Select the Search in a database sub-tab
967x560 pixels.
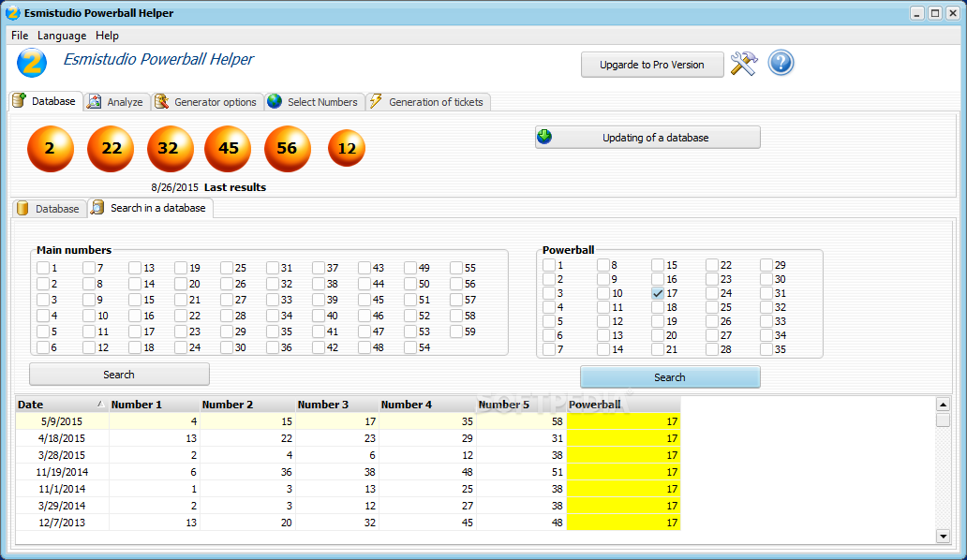(151, 208)
